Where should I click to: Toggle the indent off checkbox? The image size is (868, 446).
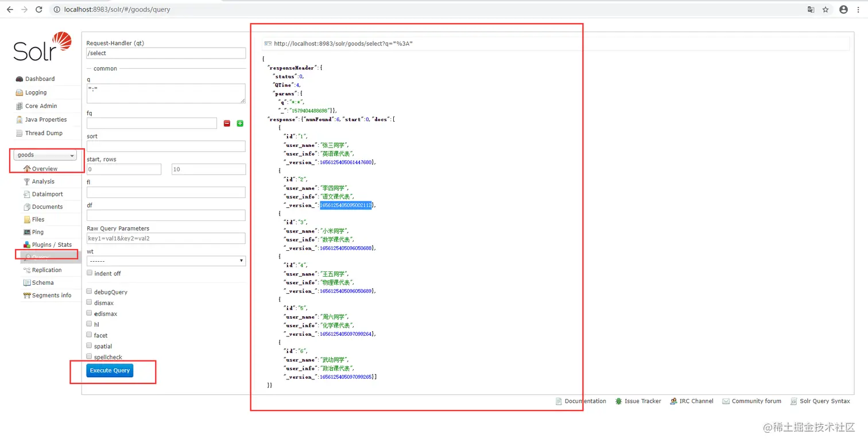pos(89,273)
